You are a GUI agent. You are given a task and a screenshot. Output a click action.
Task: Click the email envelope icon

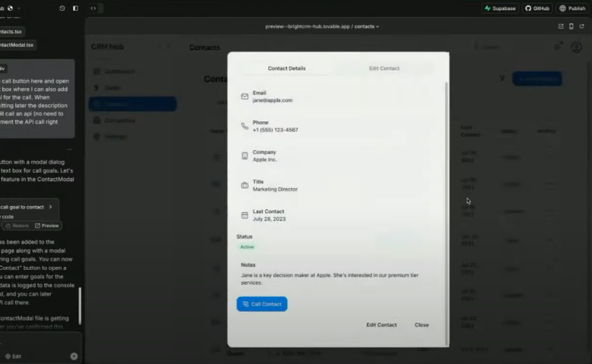click(x=244, y=96)
